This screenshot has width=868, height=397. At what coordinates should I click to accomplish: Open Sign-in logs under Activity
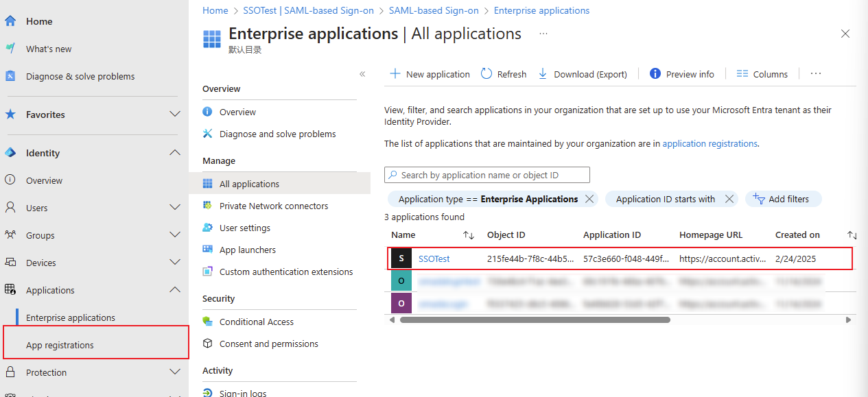[243, 392]
